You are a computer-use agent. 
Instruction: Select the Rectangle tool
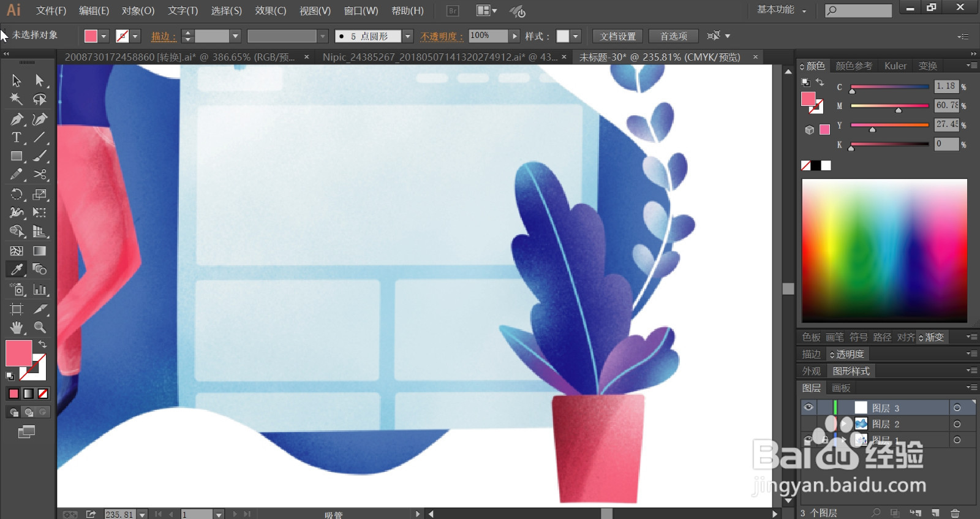point(17,156)
